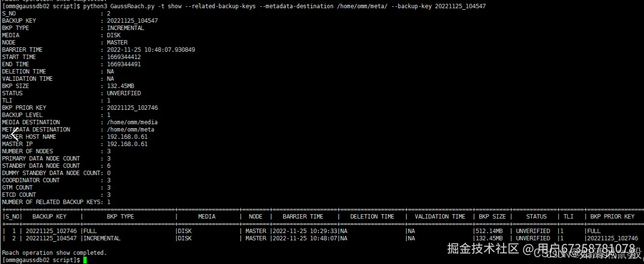Click the NUMBER OF NODES label
The height and width of the screenshot is (264, 644).
point(28,151)
